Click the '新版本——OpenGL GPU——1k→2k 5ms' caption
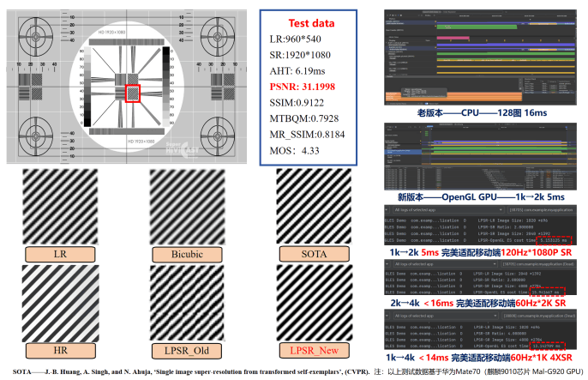 tap(481, 197)
